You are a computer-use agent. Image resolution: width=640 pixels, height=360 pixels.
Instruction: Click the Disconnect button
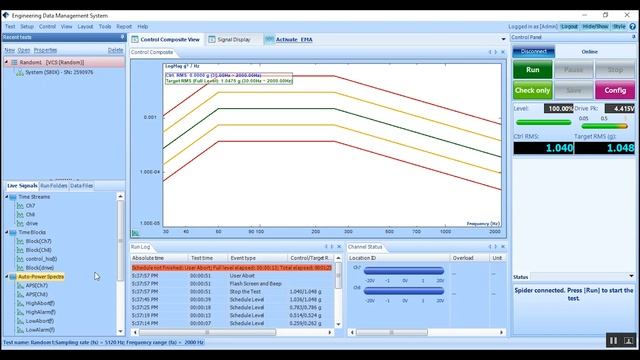pyautogui.click(x=533, y=51)
